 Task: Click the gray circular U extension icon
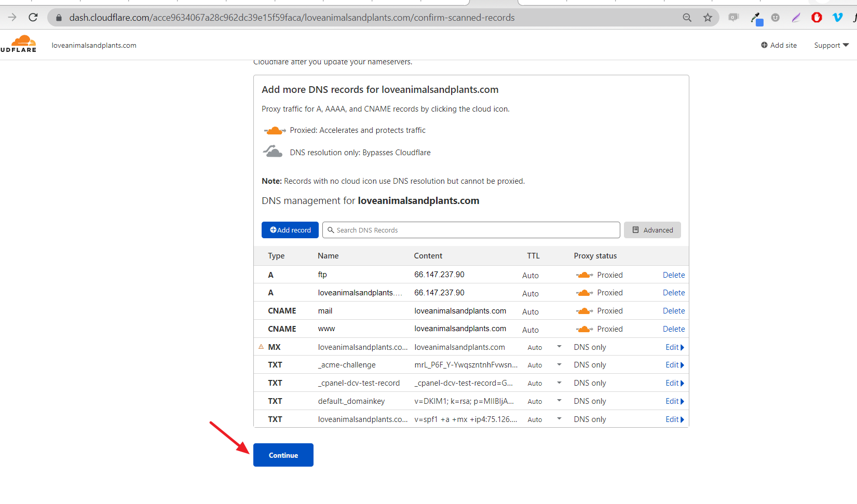tap(776, 18)
